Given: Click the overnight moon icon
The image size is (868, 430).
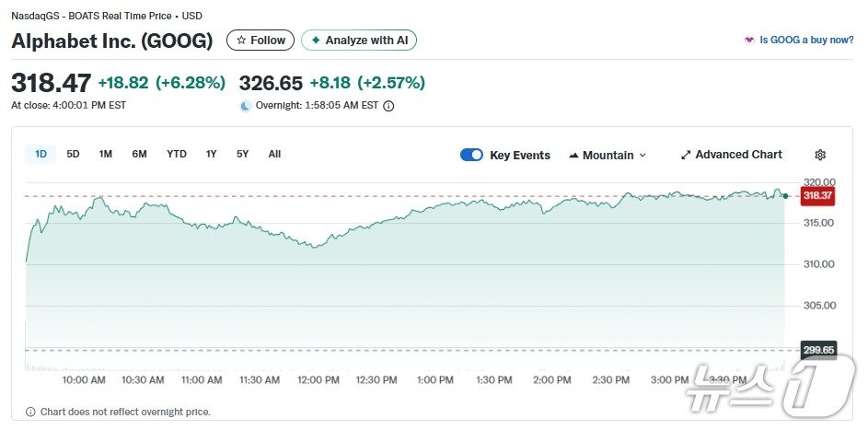Looking at the screenshot, I should tap(246, 106).
